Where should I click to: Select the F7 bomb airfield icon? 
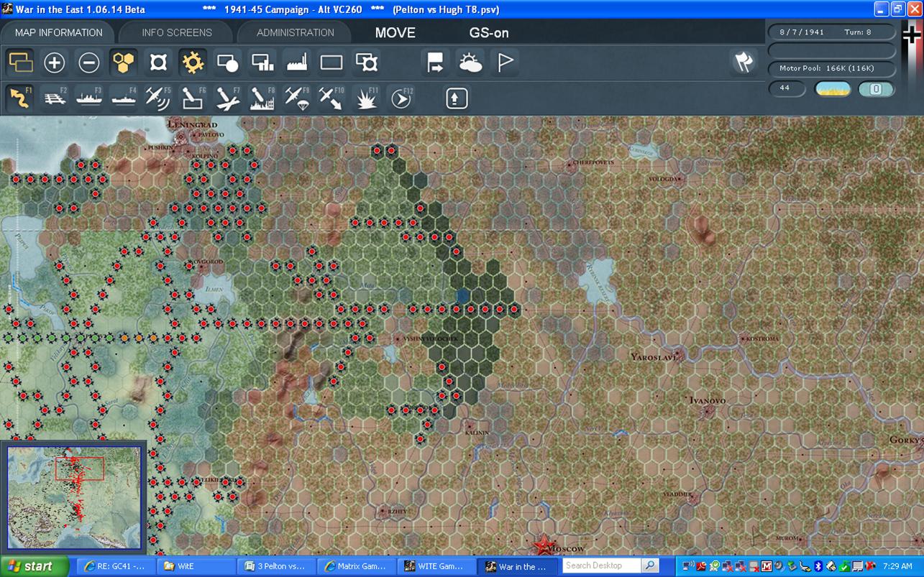click(227, 98)
